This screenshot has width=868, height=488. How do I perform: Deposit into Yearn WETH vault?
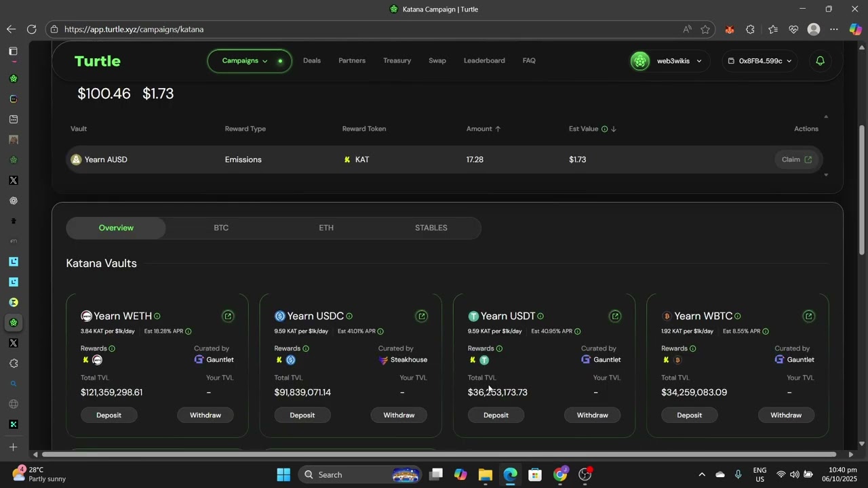108,415
